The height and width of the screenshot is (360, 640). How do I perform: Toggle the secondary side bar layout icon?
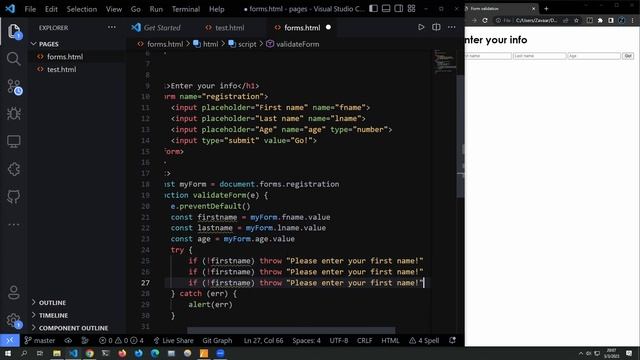pos(398,9)
